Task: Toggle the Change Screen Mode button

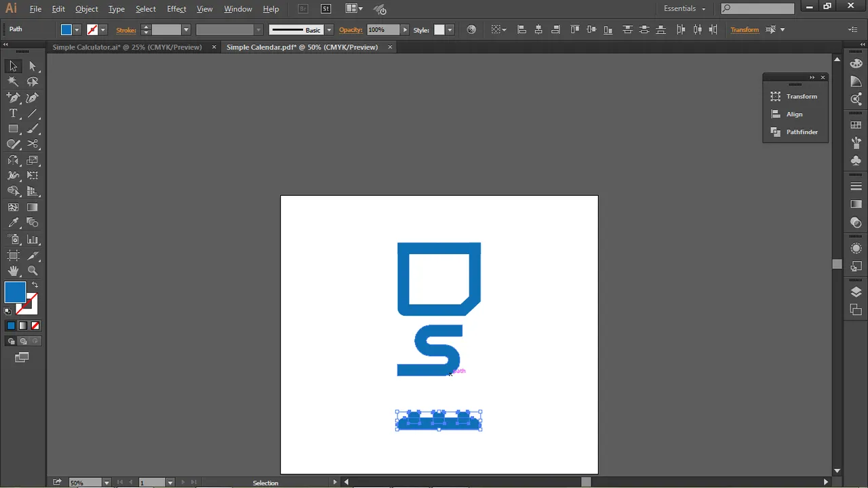Action: 22,357
